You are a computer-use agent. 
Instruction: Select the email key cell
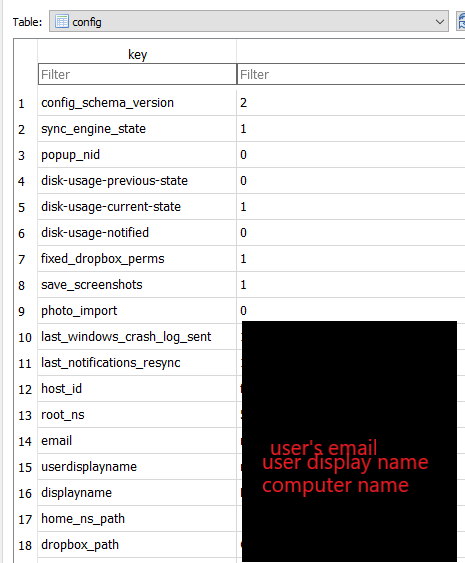(137, 441)
